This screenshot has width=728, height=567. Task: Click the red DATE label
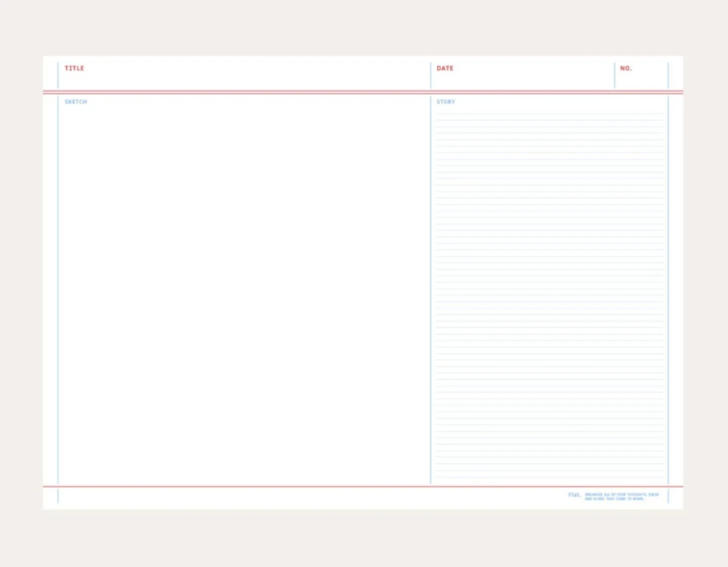[445, 68]
